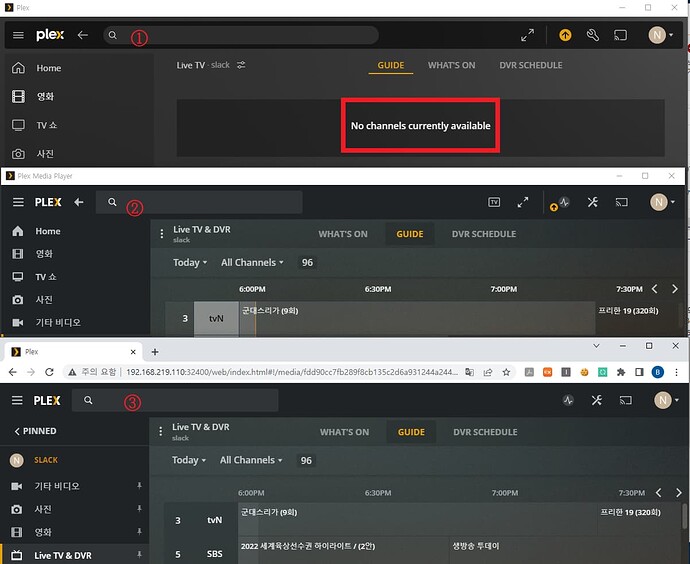Close the Plex browser tab
The width and height of the screenshot is (690, 564).
133,352
